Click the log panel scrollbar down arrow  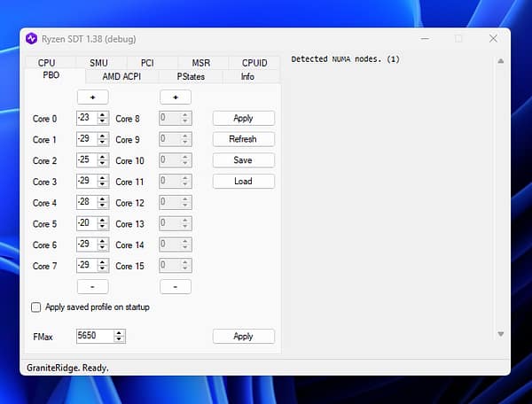coord(500,334)
